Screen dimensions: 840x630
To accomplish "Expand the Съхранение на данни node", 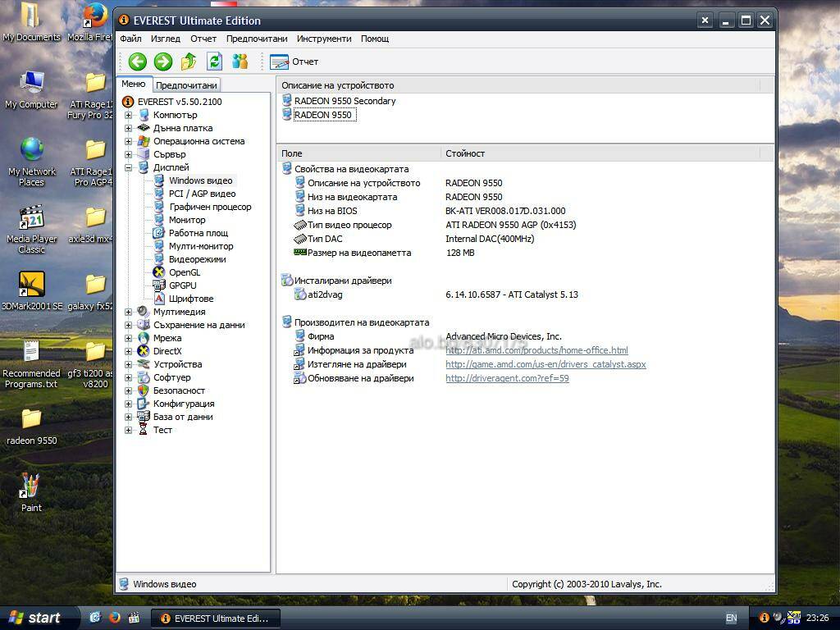I will coord(129,325).
